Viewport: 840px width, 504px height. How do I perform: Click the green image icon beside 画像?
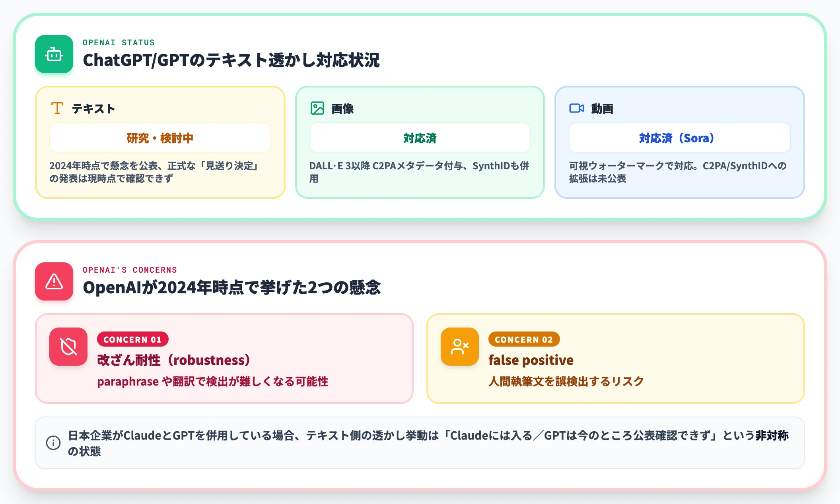pos(317,108)
